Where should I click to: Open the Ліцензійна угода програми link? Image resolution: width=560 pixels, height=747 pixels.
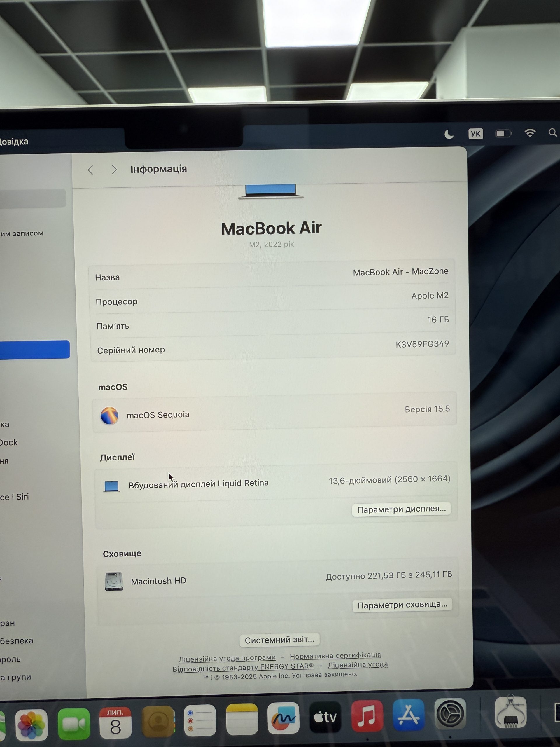(227, 658)
